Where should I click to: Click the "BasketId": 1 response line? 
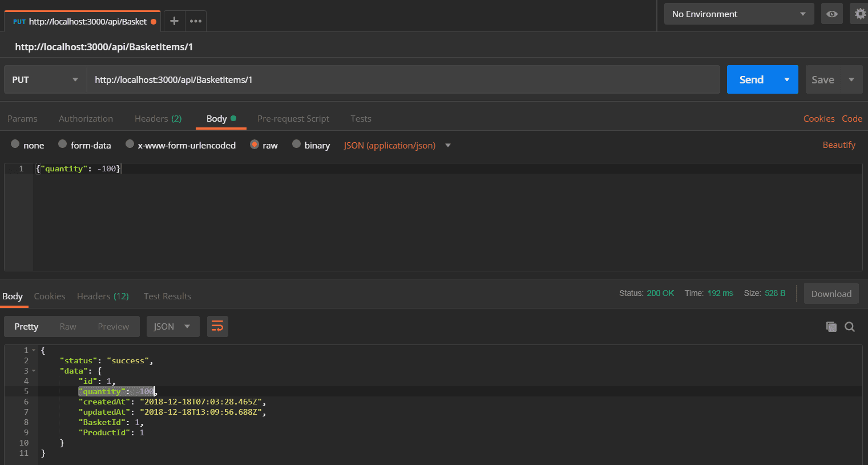[x=111, y=422]
